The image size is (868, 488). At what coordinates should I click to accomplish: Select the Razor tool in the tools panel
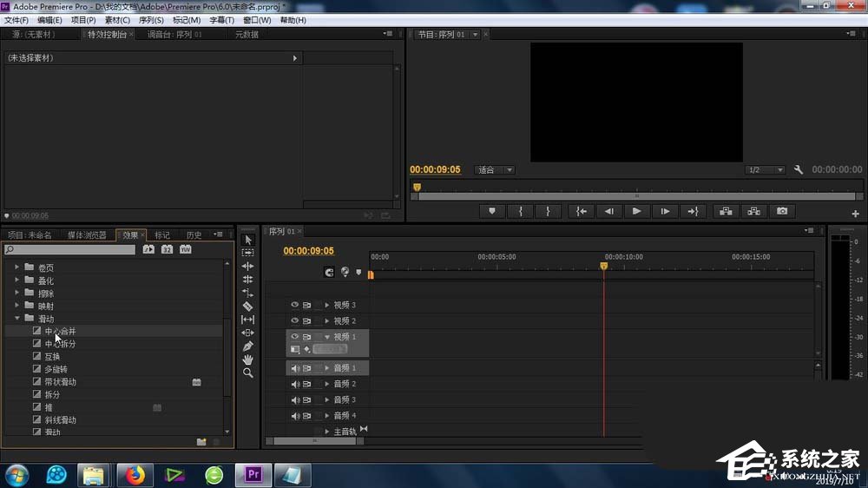pyautogui.click(x=247, y=307)
